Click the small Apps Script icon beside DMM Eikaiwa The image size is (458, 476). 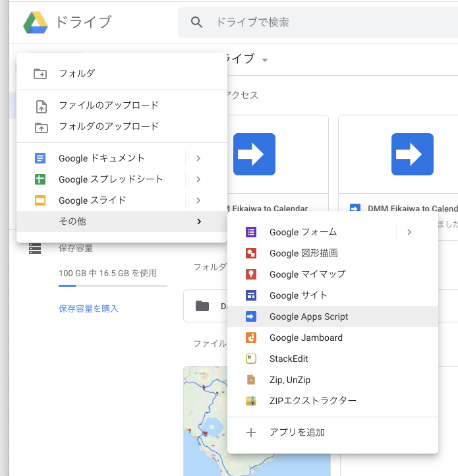click(355, 208)
